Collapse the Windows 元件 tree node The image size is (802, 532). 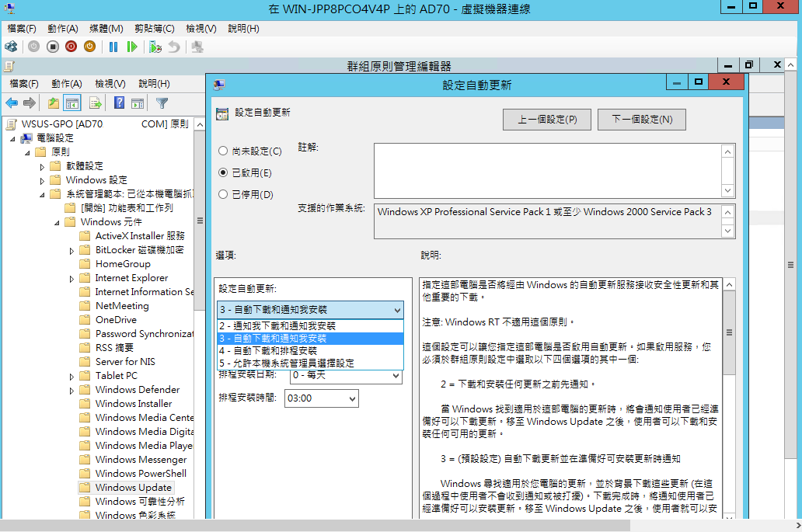(57, 223)
